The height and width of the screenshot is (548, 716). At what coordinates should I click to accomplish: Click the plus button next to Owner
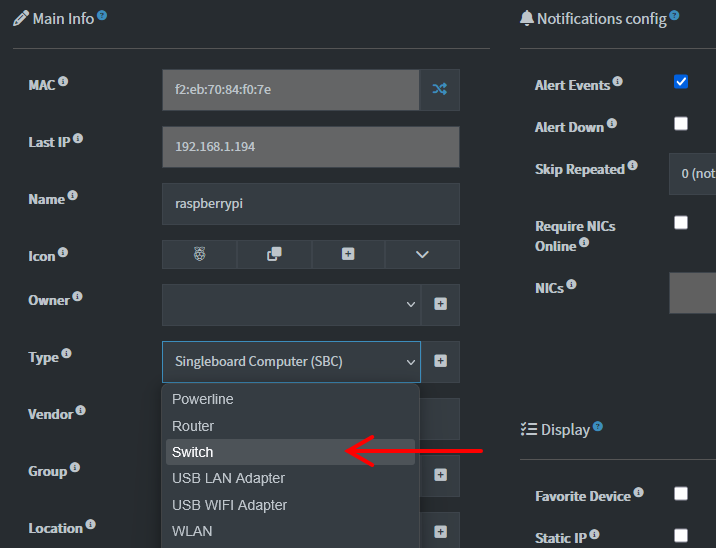[x=440, y=304]
